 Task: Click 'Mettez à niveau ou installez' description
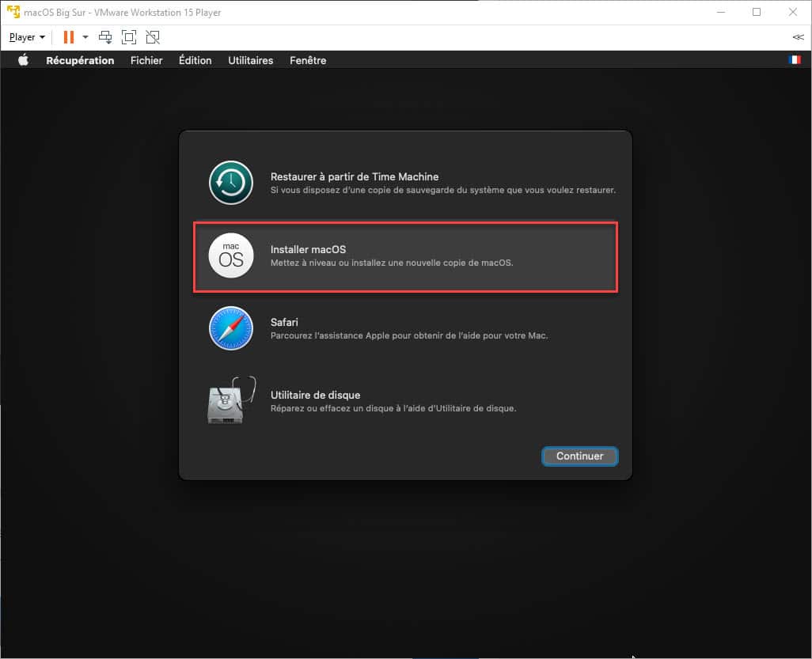(x=392, y=263)
